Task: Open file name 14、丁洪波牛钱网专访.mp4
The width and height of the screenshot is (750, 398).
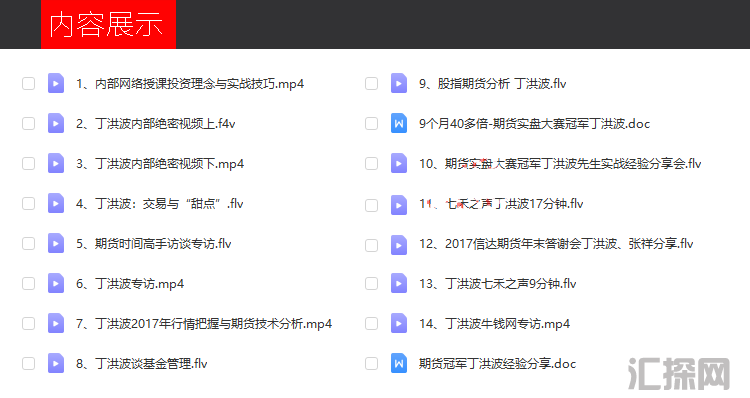Action: click(x=495, y=324)
